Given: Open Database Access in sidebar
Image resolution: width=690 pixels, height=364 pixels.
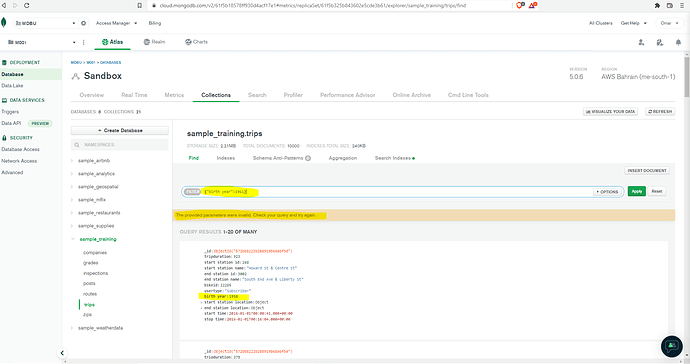Looking at the screenshot, I should pos(20,149).
